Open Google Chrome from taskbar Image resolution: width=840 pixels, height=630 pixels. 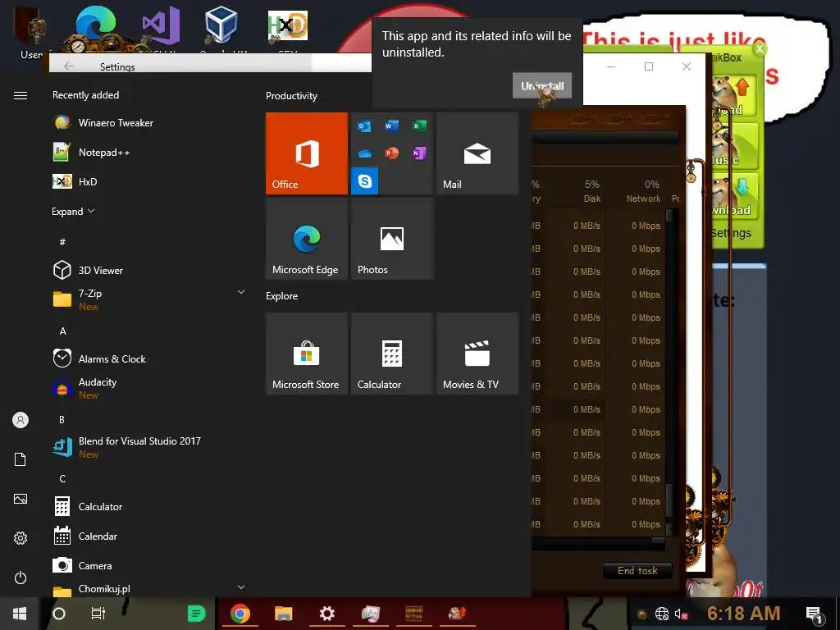click(240, 614)
